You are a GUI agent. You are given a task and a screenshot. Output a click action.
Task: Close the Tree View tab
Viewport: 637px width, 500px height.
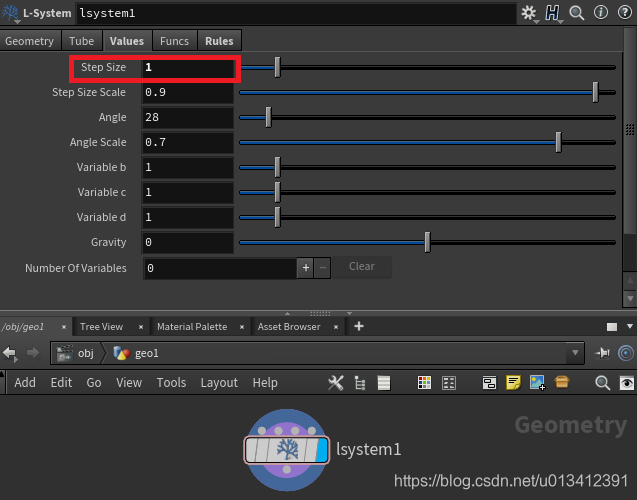click(x=141, y=327)
